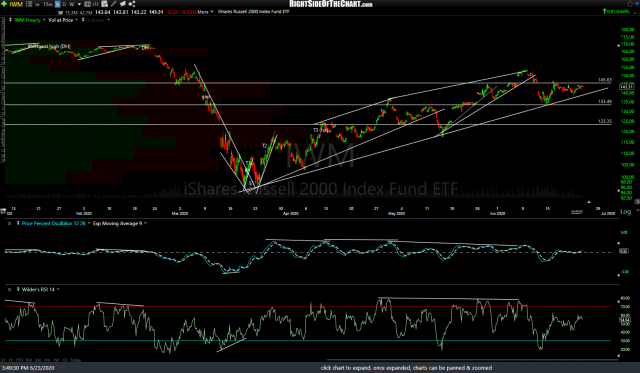Click move handle of Price Percent Oscillator

[x=18, y=223]
